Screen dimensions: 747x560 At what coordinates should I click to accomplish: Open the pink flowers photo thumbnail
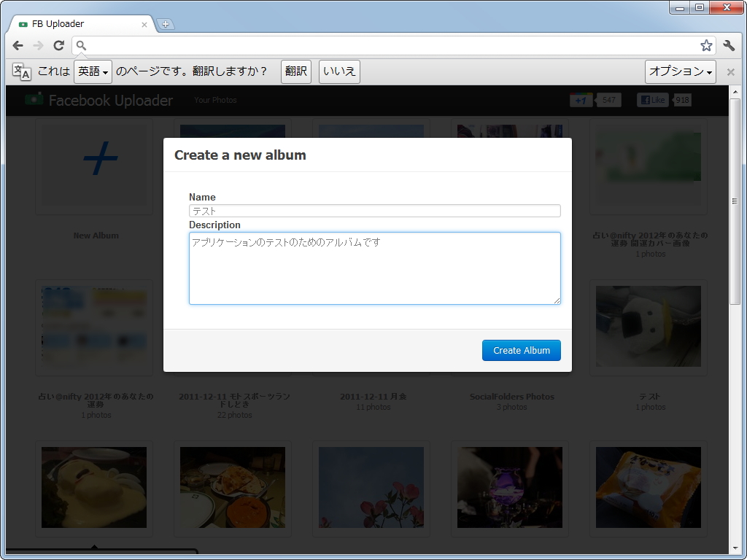click(x=371, y=487)
